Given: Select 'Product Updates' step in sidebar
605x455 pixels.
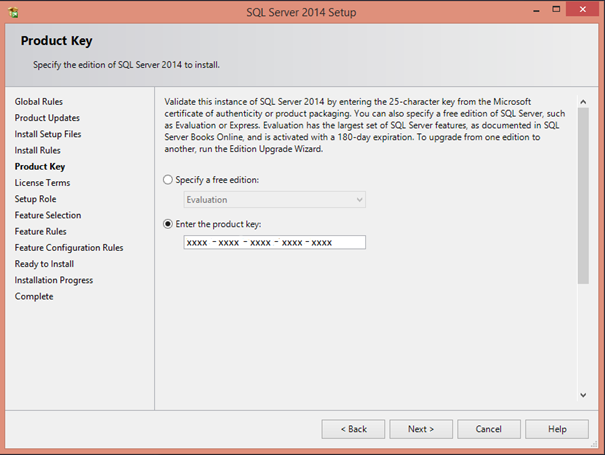Looking at the screenshot, I should point(47,118).
